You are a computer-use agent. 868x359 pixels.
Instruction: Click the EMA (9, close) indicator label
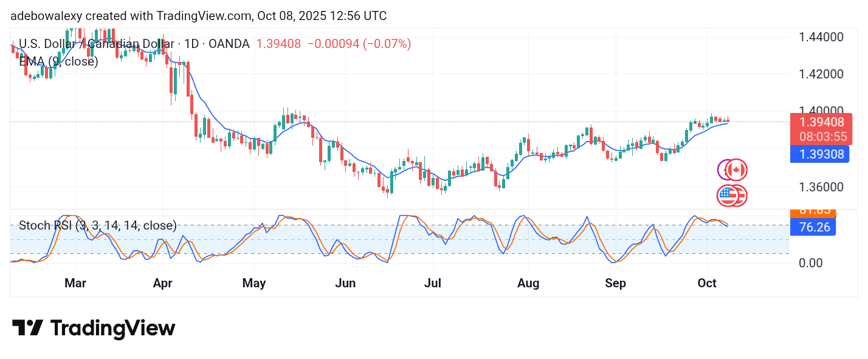[x=58, y=61]
